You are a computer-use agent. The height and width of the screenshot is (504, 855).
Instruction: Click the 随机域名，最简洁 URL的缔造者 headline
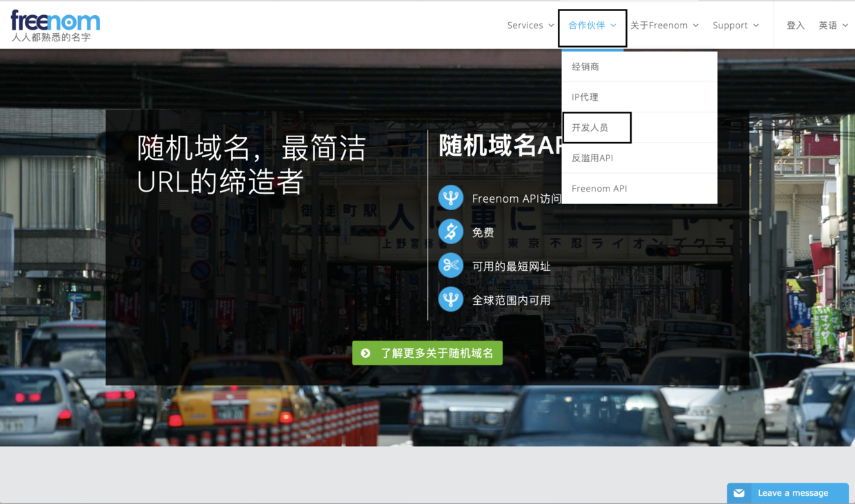tap(252, 165)
